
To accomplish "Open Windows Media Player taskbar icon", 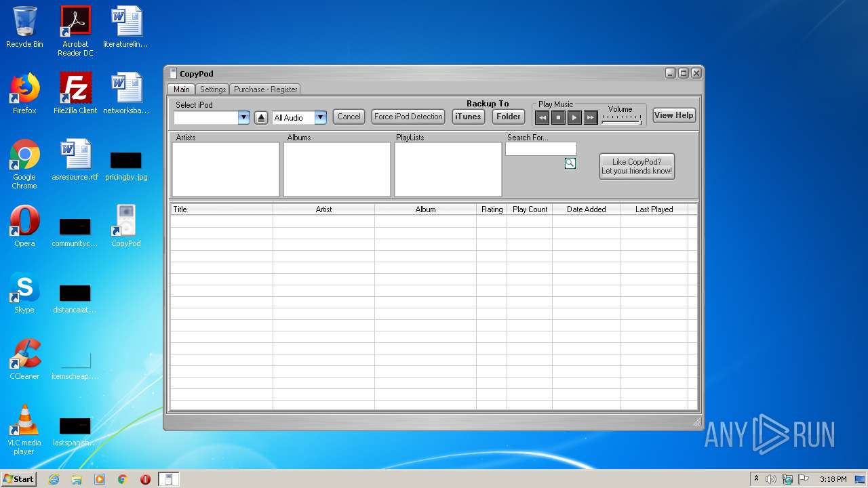I will [100, 479].
